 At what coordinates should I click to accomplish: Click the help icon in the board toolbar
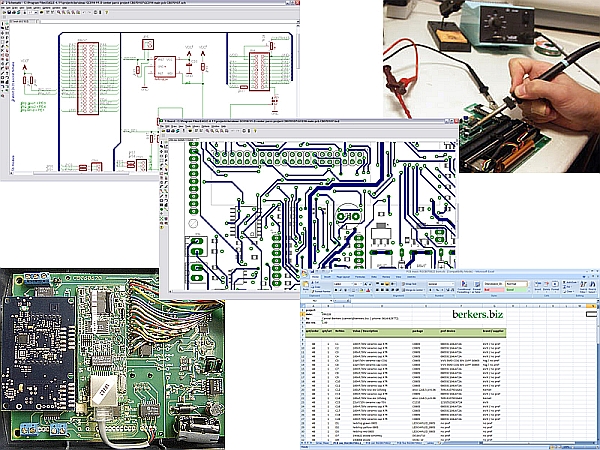[255, 130]
